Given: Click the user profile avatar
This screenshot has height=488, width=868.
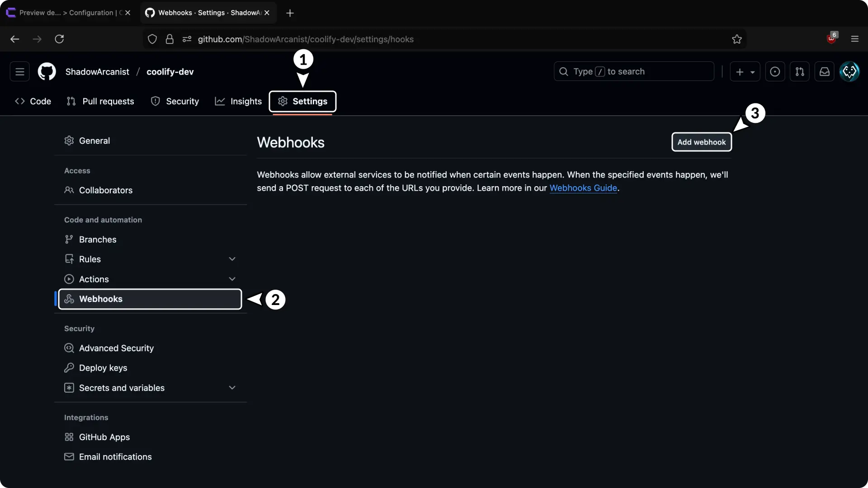Looking at the screenshot, I should [x=849, y=71].
